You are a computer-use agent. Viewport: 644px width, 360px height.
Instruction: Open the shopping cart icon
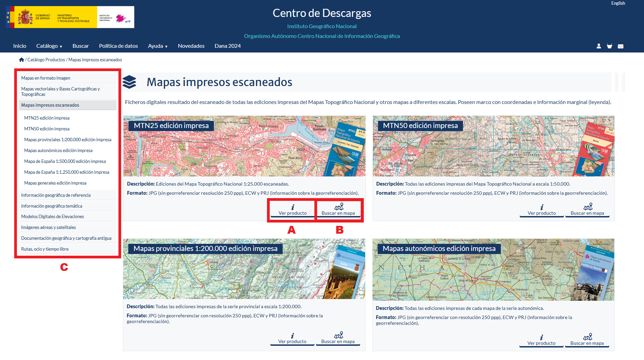609,46
